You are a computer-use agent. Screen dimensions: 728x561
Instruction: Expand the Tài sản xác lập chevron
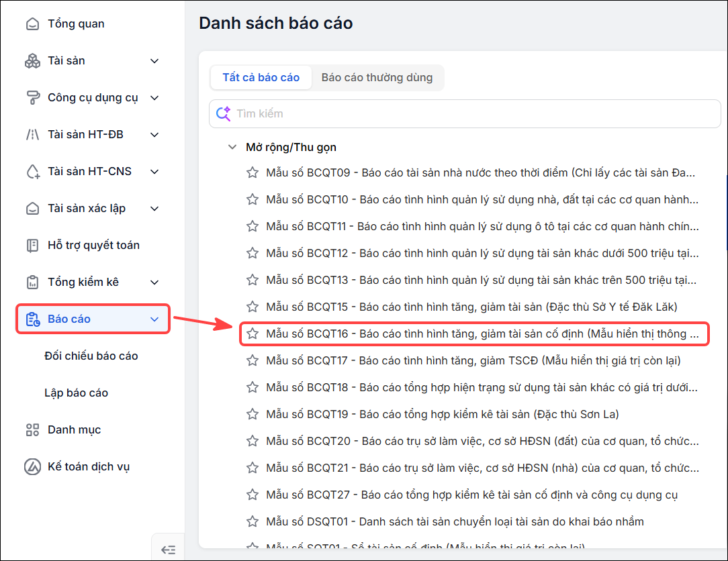coord(154,208)
